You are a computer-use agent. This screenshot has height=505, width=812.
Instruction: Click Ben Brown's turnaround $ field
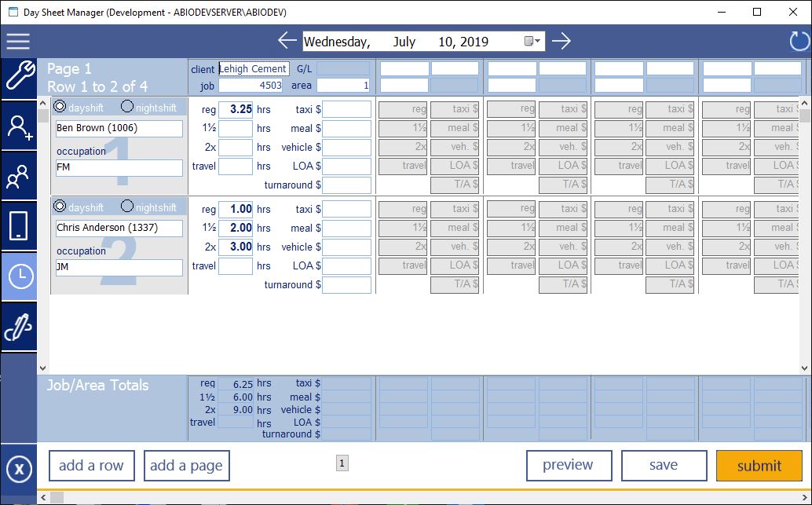click(x=346, y=185)
